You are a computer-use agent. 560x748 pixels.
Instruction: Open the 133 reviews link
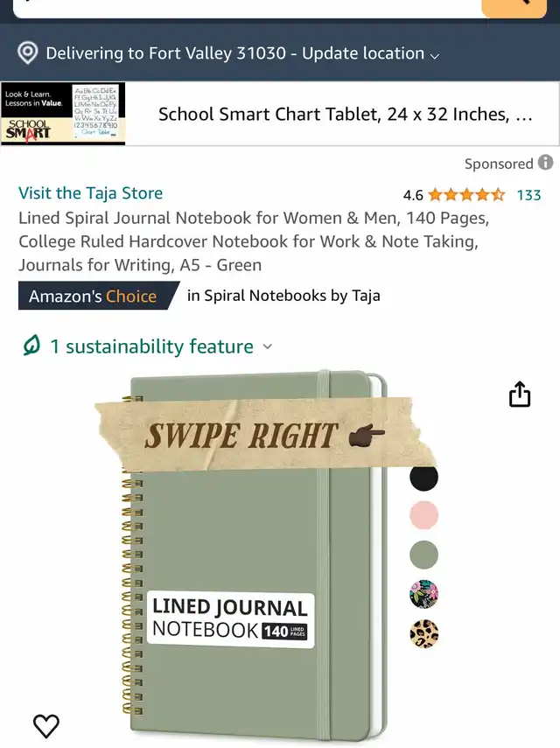[529, 195]
